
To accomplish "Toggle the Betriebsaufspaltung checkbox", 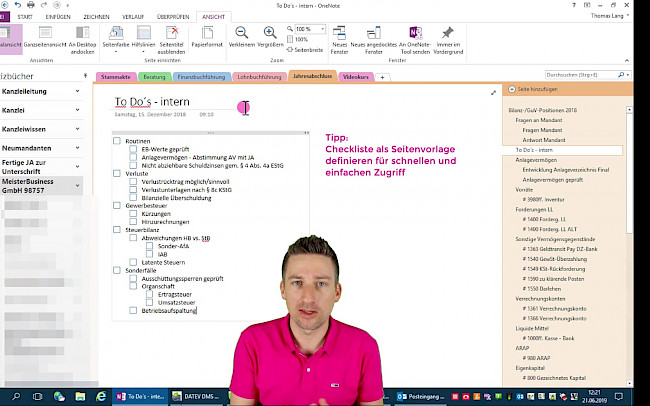I will point(133,311).
